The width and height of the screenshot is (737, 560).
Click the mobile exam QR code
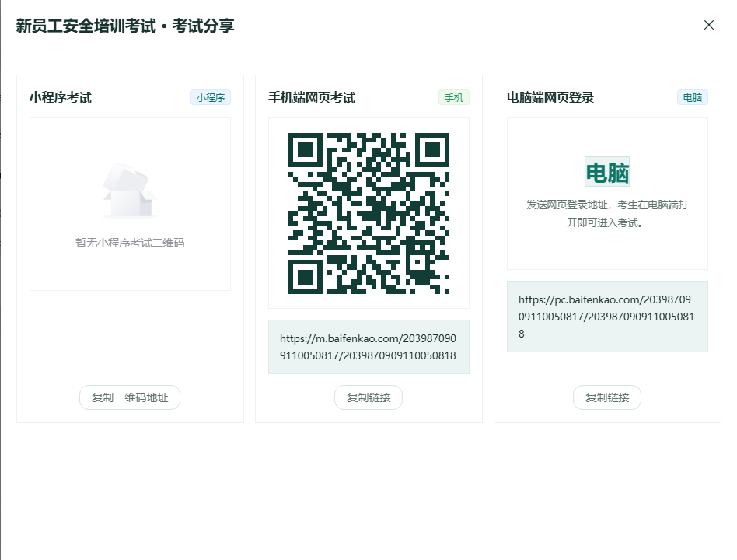tap(368, 213)
